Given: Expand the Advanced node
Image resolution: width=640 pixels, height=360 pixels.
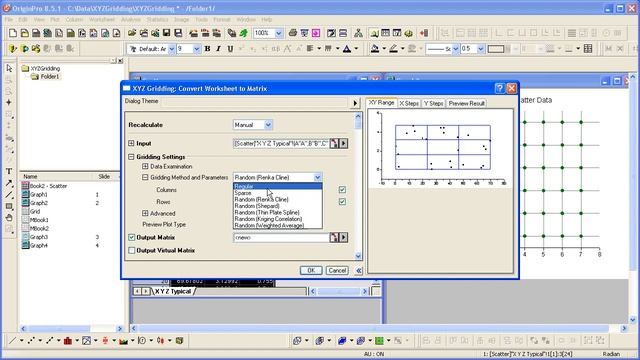Looking at the screenshot, I should [145, 213].
